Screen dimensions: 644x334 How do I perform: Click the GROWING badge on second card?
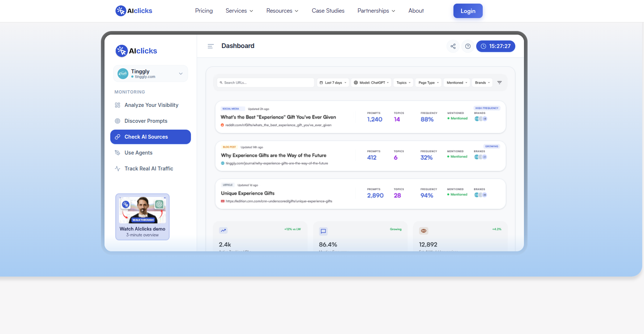492,146
